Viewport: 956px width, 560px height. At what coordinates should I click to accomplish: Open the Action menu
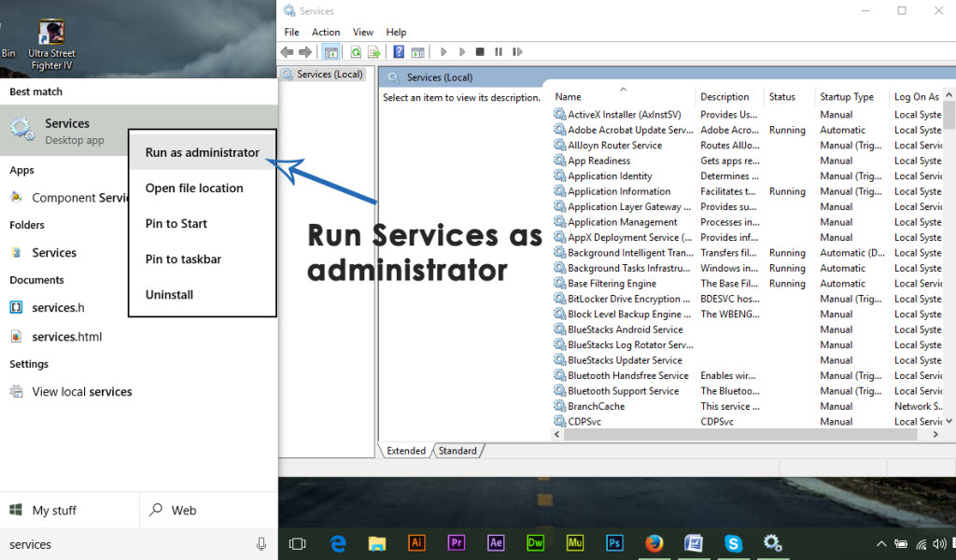point(326,32)
